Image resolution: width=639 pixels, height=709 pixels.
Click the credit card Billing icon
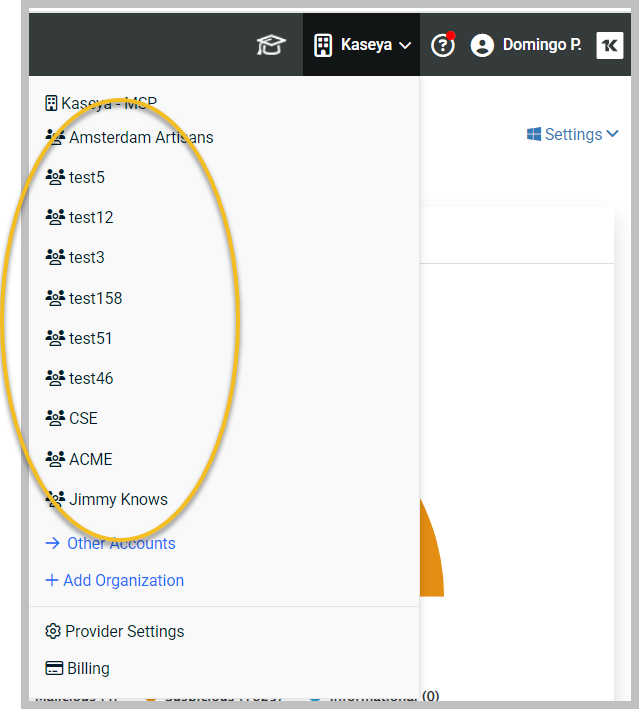pyautogui.click(x=54, y=668)
